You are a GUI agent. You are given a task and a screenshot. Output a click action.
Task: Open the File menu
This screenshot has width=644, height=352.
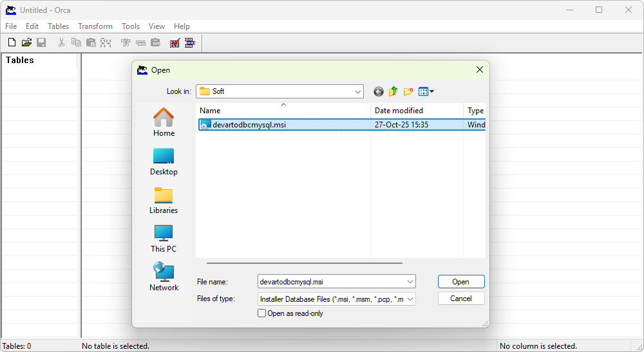point(11,26)
